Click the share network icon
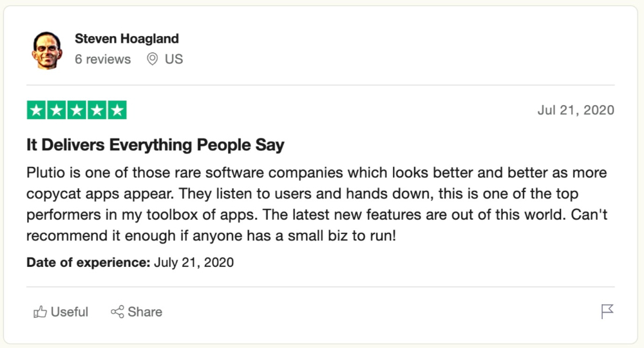 tap(117, 312)
